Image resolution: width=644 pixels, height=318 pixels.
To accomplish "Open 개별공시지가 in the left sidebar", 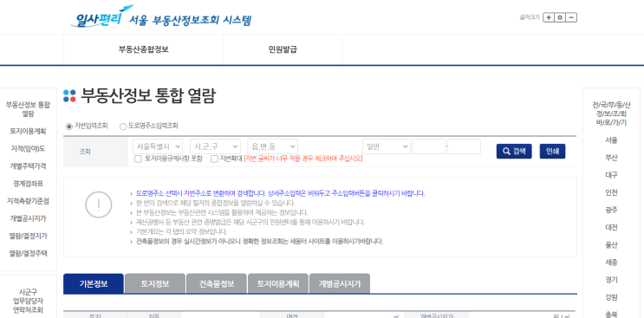I will pyautogui.click(x=28, y=218).
